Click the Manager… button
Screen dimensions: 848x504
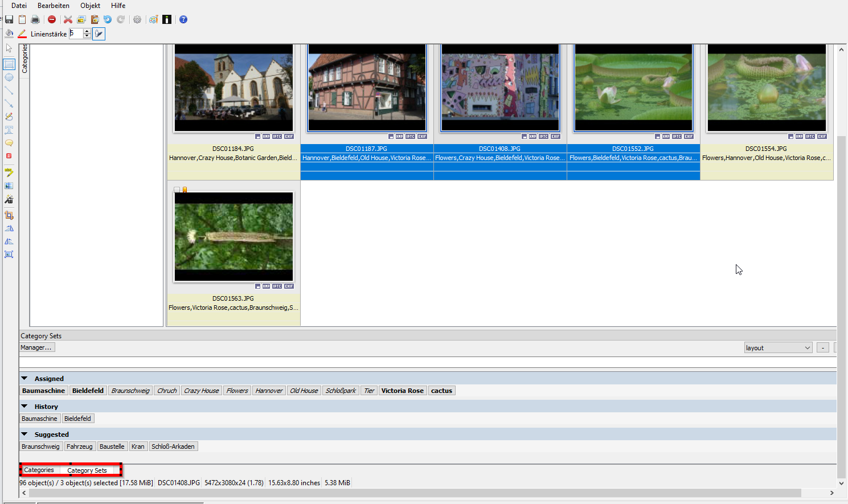(37, 347)
